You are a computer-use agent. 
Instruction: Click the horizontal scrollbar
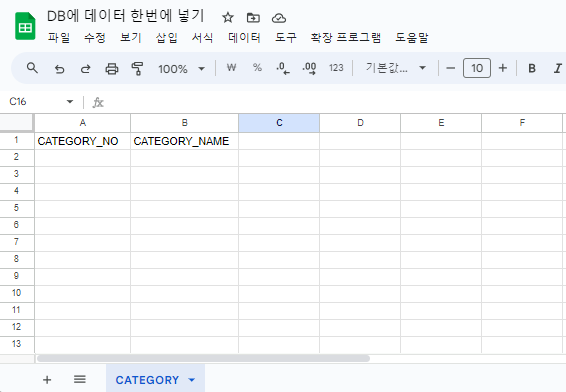click(x=203, y=358)
